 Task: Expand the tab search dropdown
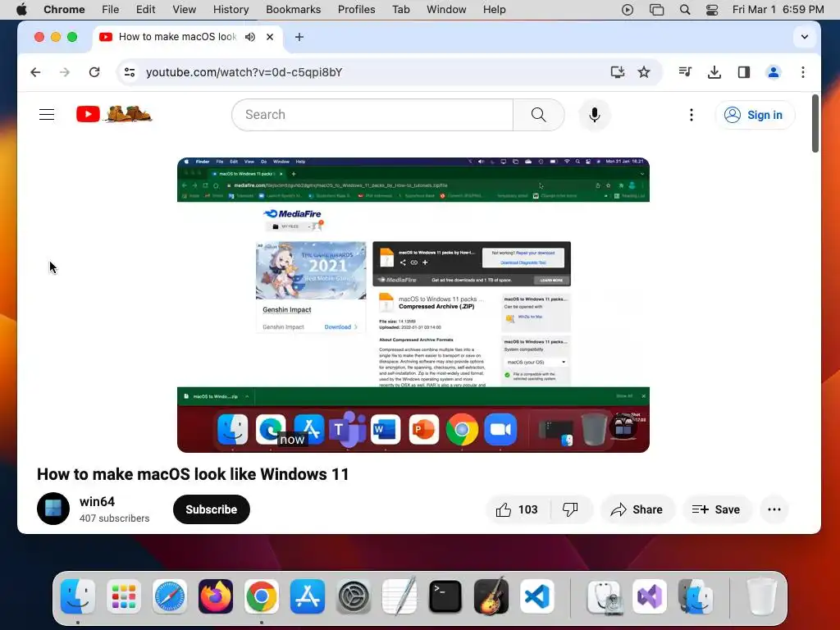click(x=804, y=37)
